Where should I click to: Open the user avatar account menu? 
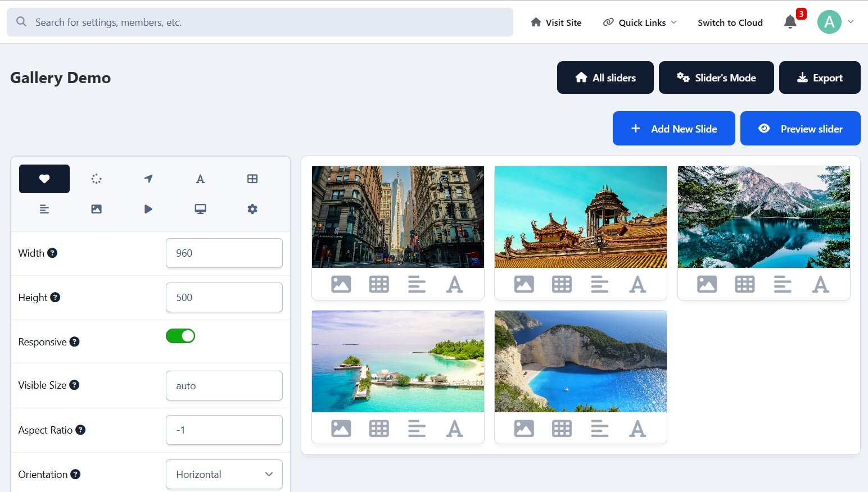coord(835,22)
